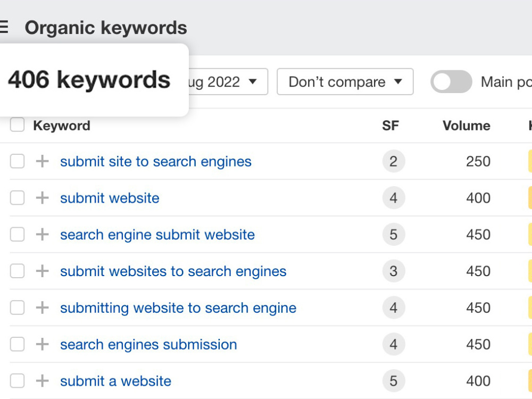Check the box for 'search engine submit website'

(x=17, y=235)
